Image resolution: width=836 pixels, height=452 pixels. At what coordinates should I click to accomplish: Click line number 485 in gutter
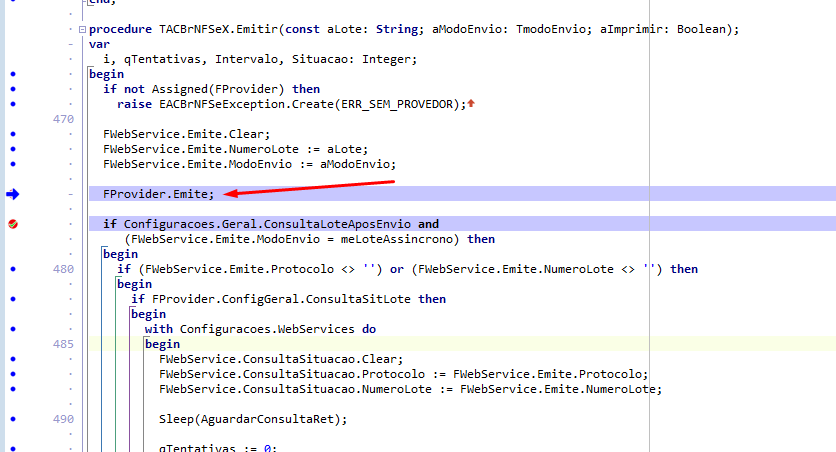[63, 344]
